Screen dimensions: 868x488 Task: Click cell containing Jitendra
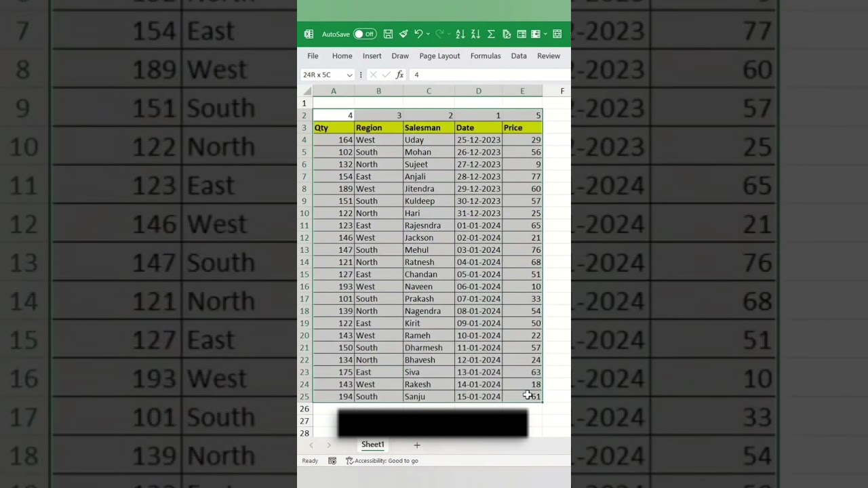429,188
